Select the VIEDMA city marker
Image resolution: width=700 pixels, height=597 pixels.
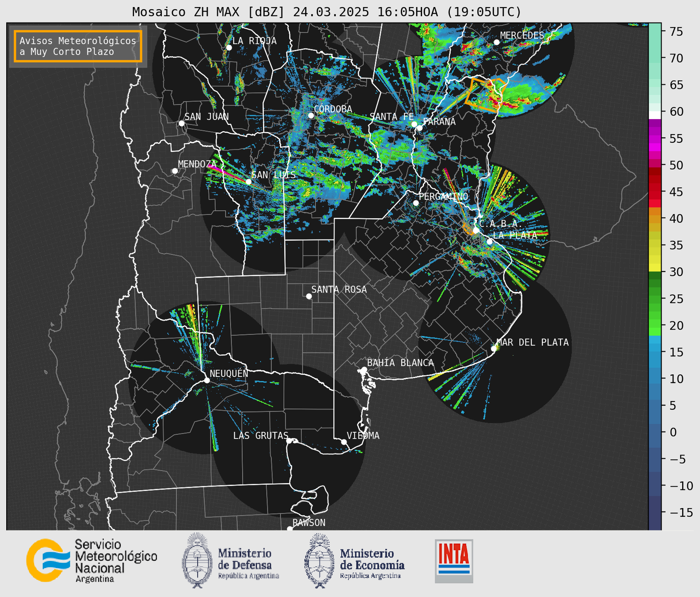(344, 442)
